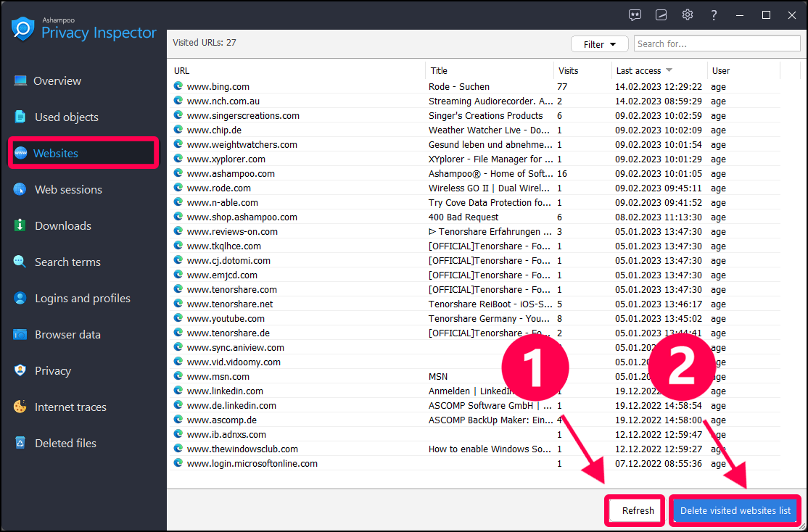Open the Deleted files section
Image resolution: width=808 pixels, height=532 pixels.
click(x=65, y=443)
